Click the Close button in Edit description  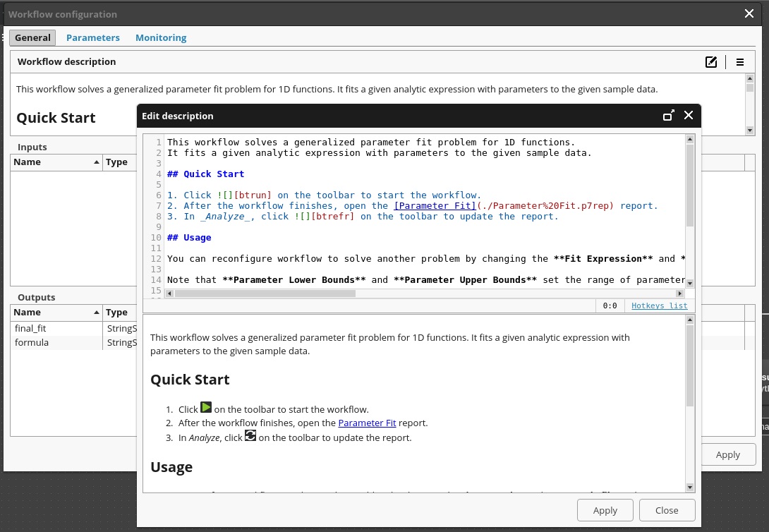(x=667, y=510)
